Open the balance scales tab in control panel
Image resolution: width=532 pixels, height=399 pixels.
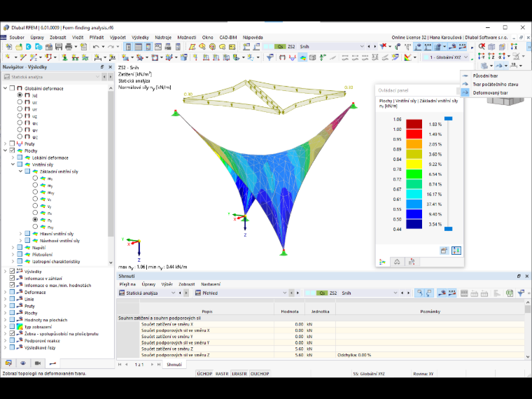[397, 262]
